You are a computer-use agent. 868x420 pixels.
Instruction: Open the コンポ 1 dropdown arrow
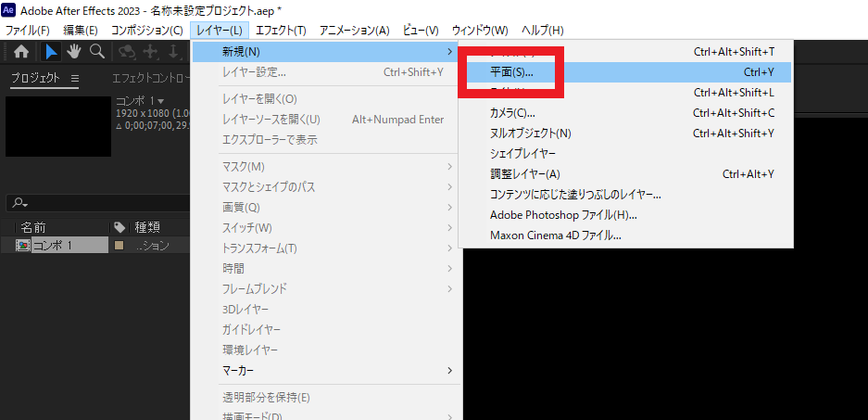(x=161, y=101)
